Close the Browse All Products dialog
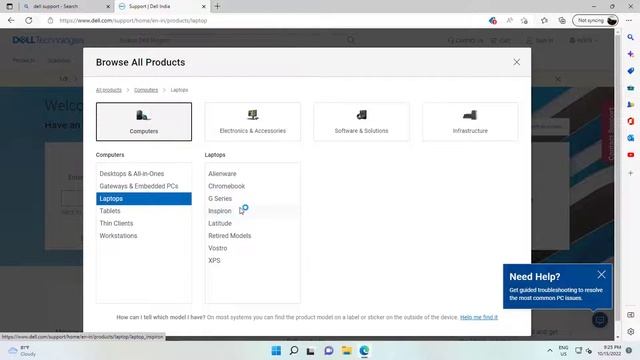The height and width of the screenshot is (360, 640). coord(516,62)
